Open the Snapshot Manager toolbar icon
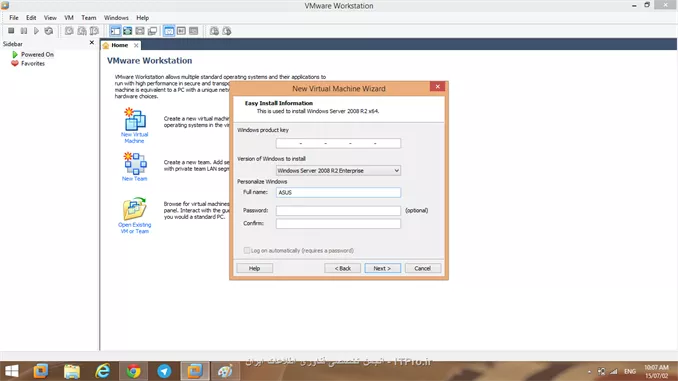678x381 pixels. click(94, 31)
